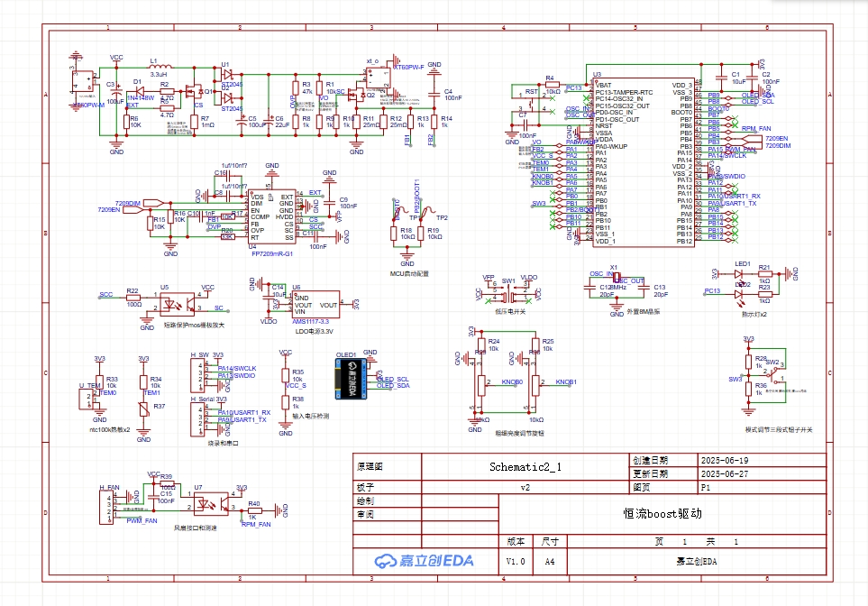Screen dimensions: 868x606
Task: Select the OLED1 display module
Action: pos(352,379)
